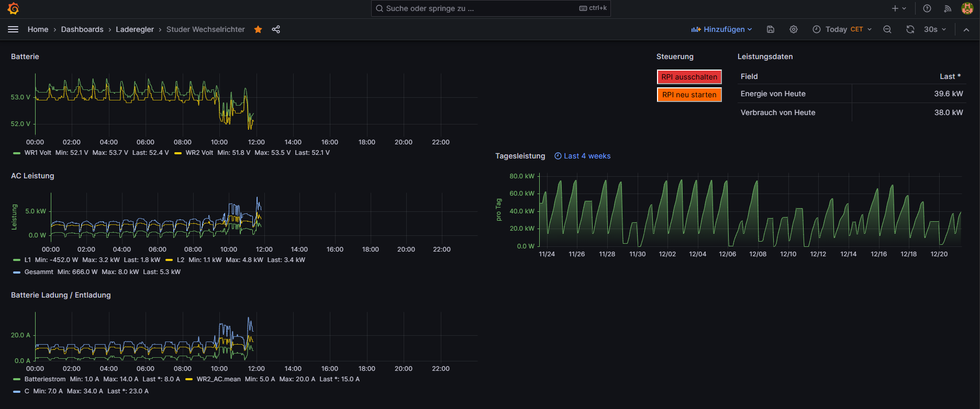Image resolution: width=980 pixels, height=409 pixels.
Task: Click the Grafana logo icon
Action: [14, 8]
